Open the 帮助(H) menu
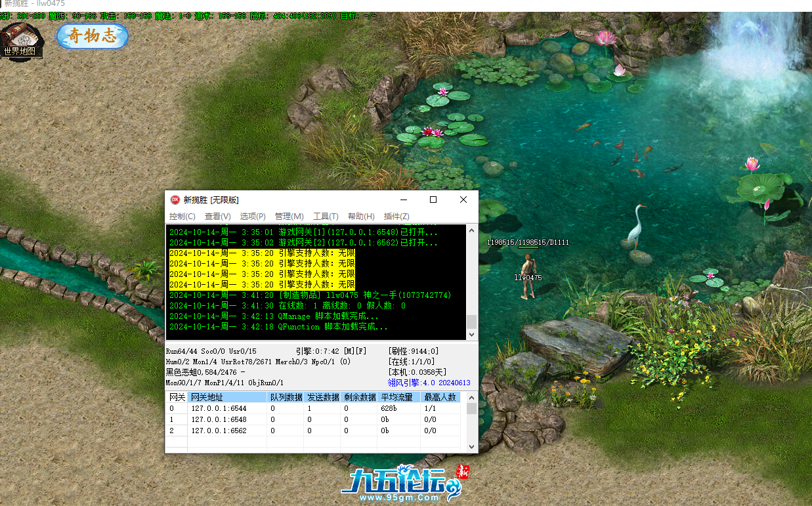 click(x=361, y=217)
